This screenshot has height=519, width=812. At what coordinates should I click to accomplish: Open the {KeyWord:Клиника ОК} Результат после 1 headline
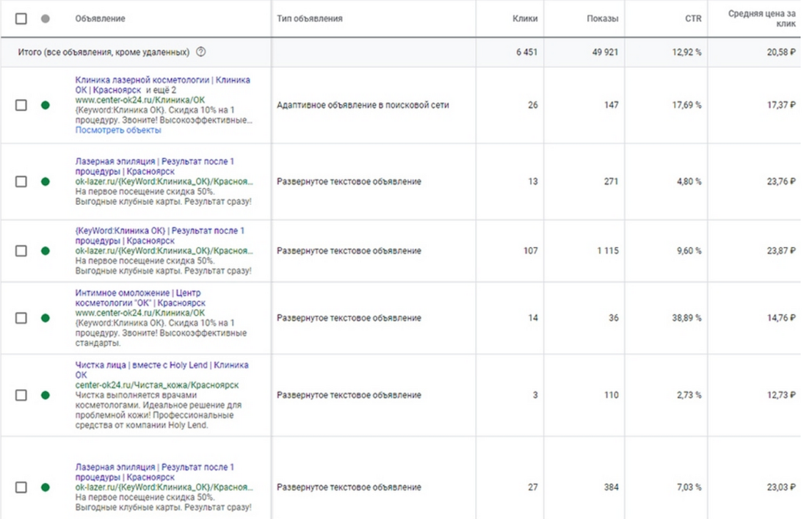click(x=159, y=236)
